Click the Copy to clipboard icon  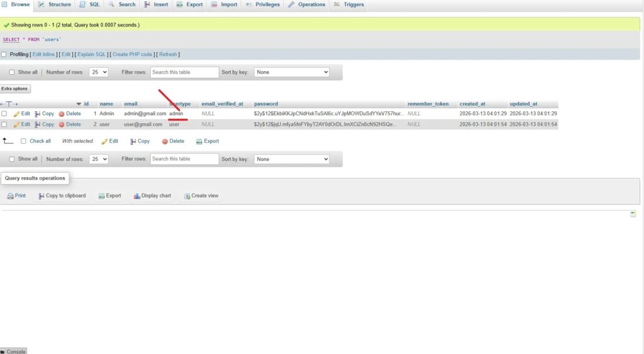click(x=42, y=196)
